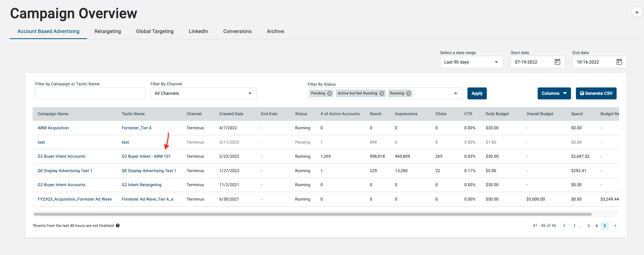Click Generate CSV button
644x255 pixels.
click(x=596, y=93)
